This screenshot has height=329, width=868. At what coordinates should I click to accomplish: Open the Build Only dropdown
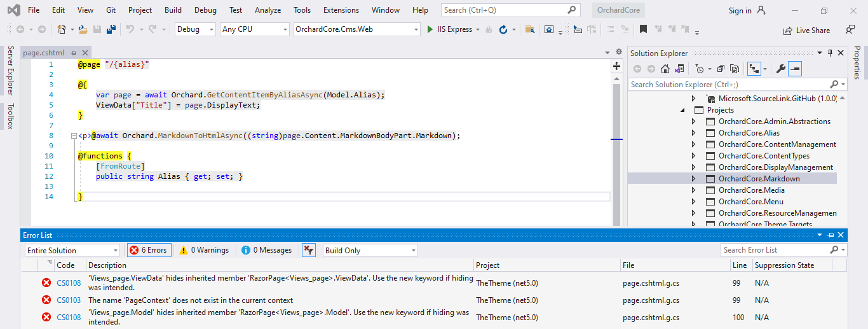click(370, 250)
